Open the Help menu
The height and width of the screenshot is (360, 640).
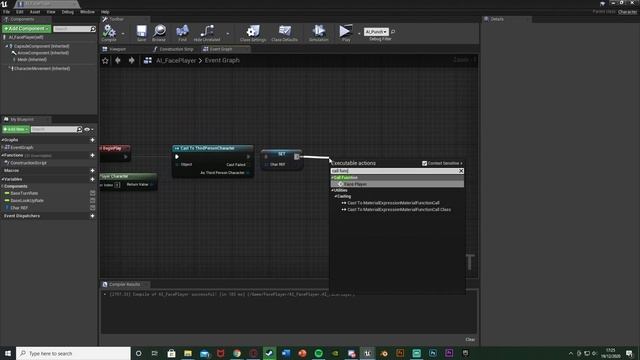tap(105, 12)
